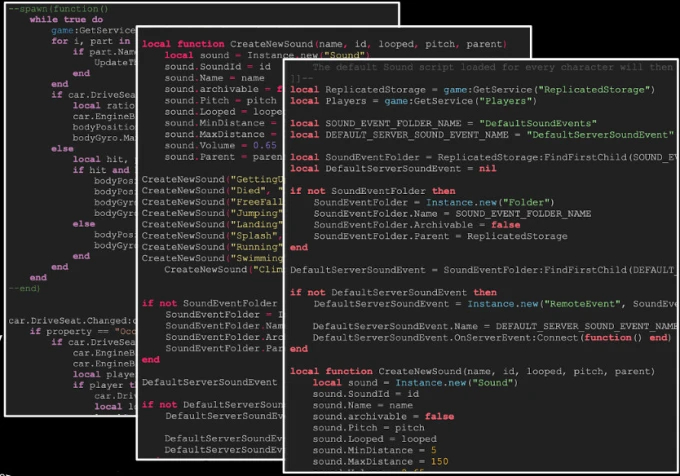The image size is (680, 476).
Task: Click "if not DefaultServerSoundEvent then" in front panel
Action: pyautogui.click(x=393, y=292)
